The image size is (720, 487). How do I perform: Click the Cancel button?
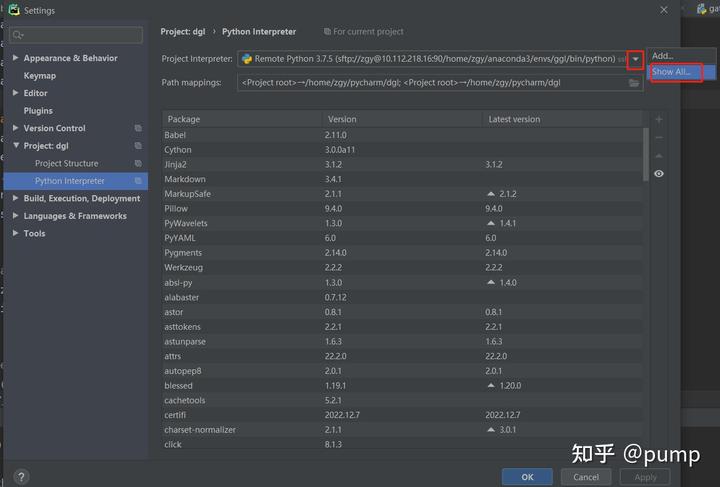[x=586, y=477]
